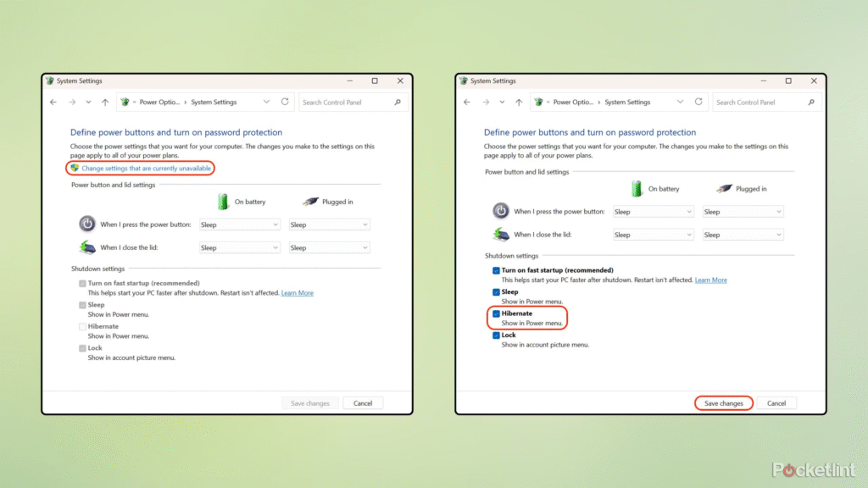Expand the right window's close lid Plugged in dropdown

(x=743, y=235)
